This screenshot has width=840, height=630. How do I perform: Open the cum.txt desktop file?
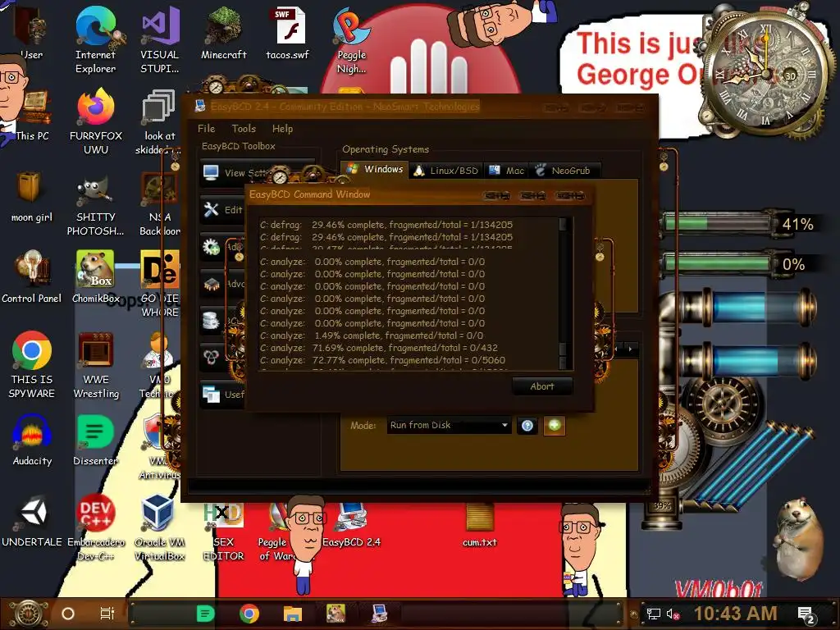pyautogui.click(x=479, y=525)
